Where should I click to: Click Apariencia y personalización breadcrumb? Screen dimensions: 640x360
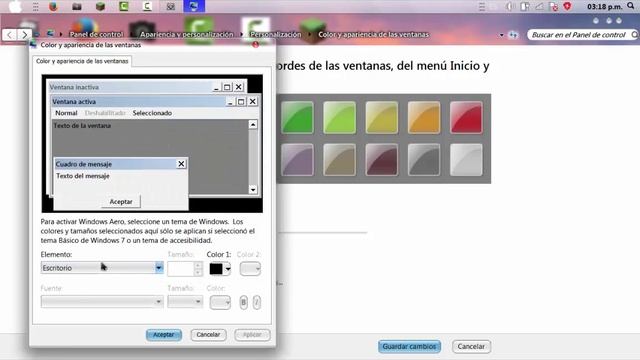pyautogui.click(x=187, y=35)
